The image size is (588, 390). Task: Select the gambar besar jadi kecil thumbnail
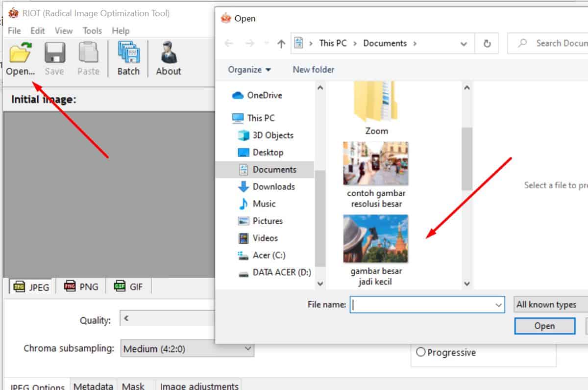point(376,239)
